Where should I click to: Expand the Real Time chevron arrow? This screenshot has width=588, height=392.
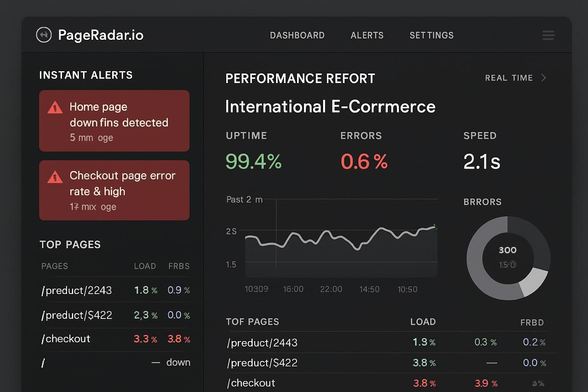click(x=544, y=78)
